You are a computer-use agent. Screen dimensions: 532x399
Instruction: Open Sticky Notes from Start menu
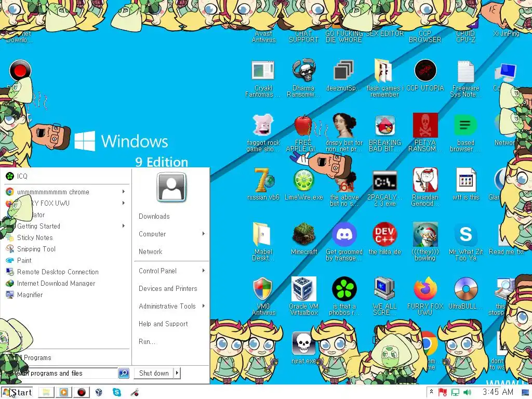point(66,237)
